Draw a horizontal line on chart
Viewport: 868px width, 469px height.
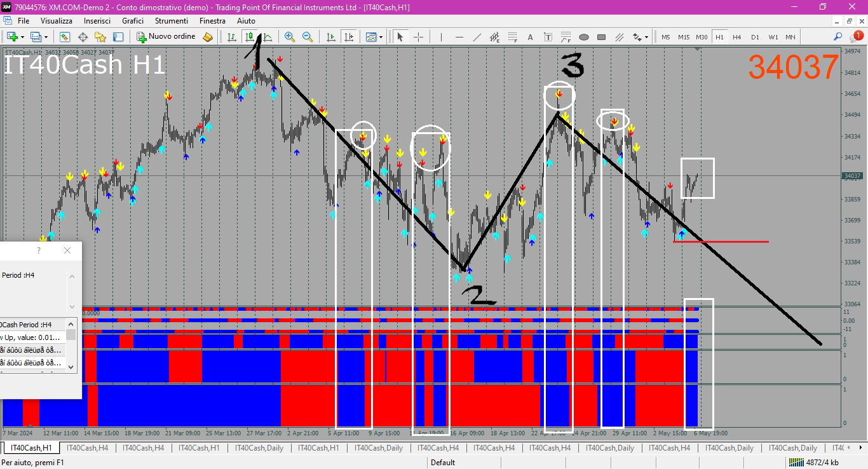point(459,37)
